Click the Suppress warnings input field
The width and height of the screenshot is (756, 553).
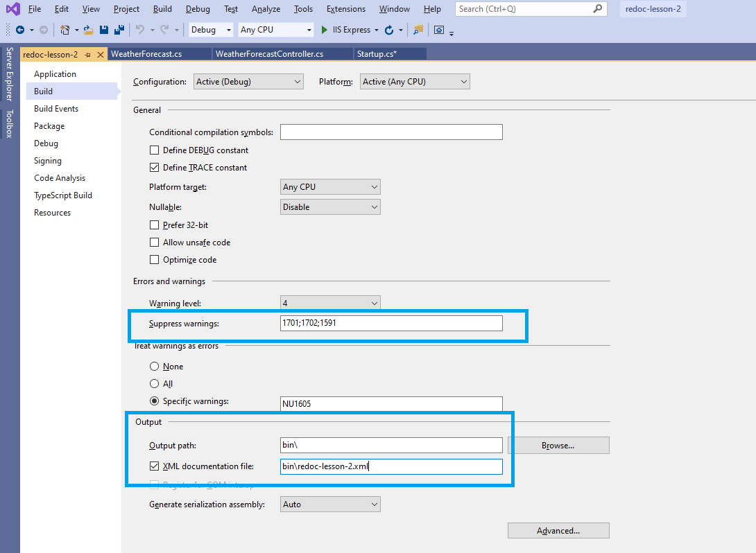tap(390, 323)
